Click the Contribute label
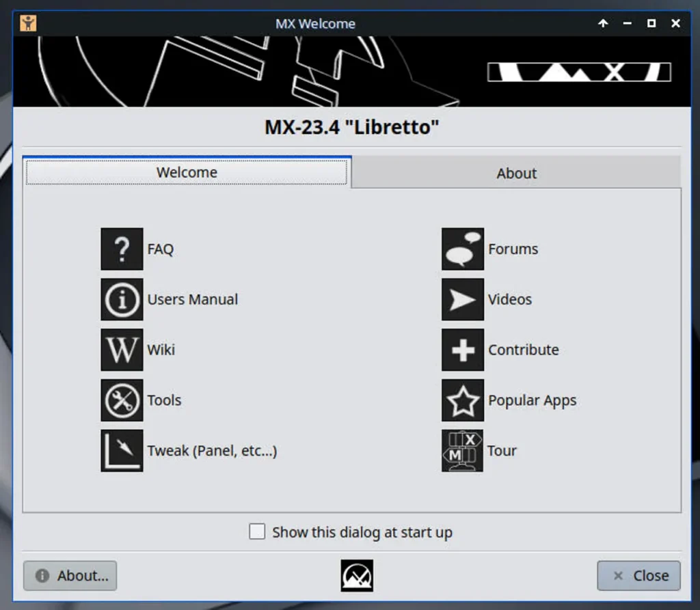The width and height of the screenshot is (700, 610). point(523,350)
